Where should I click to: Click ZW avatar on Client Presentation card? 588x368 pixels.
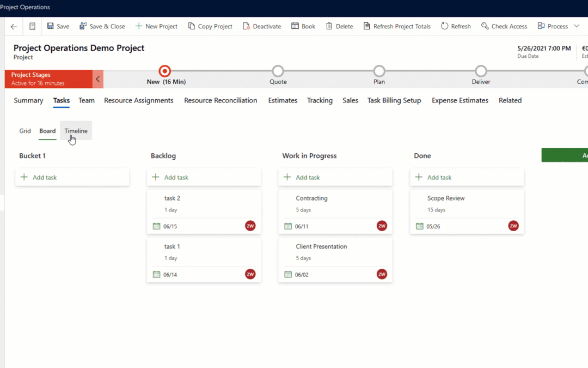(x=382, y=274)
